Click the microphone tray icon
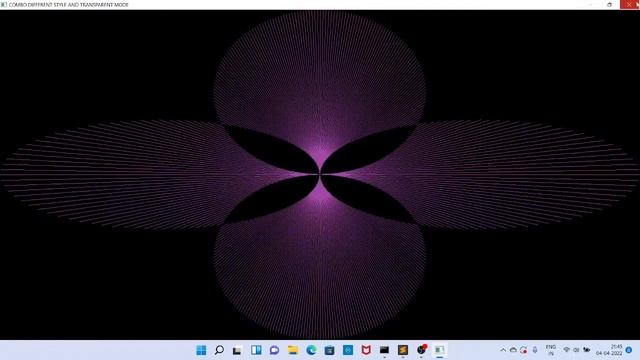 point(535,350)
